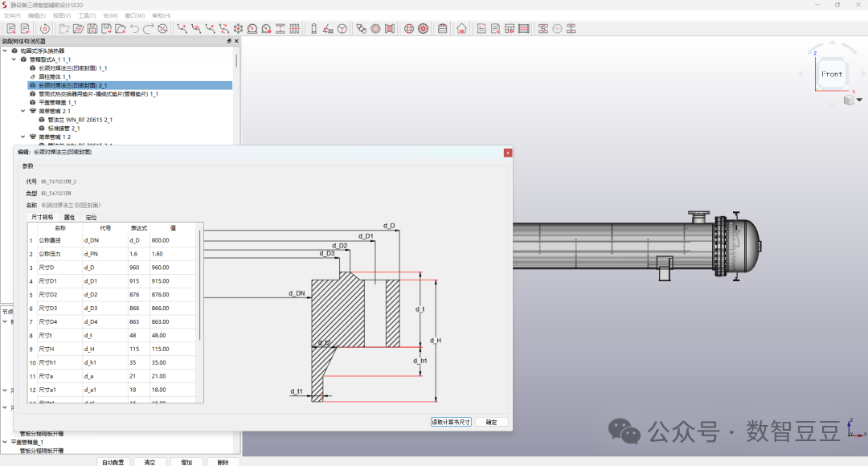Click the red globe grid icon
The height and width of the screenshot is (466, 868).
coord(409,29)
